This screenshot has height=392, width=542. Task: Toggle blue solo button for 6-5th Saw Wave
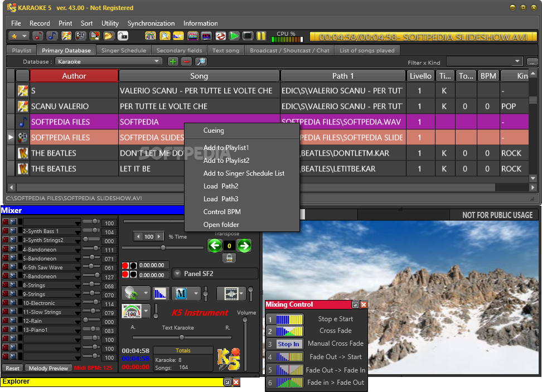click(x=13, y=267)
